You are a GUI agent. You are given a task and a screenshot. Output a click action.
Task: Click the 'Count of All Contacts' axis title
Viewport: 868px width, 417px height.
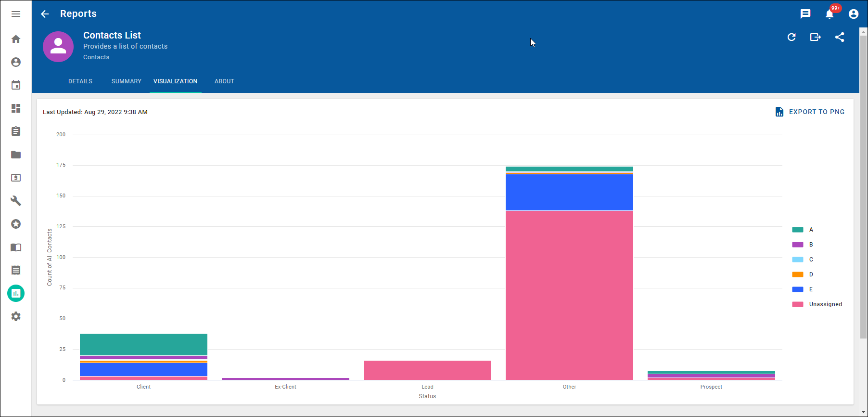coord(50,257)
